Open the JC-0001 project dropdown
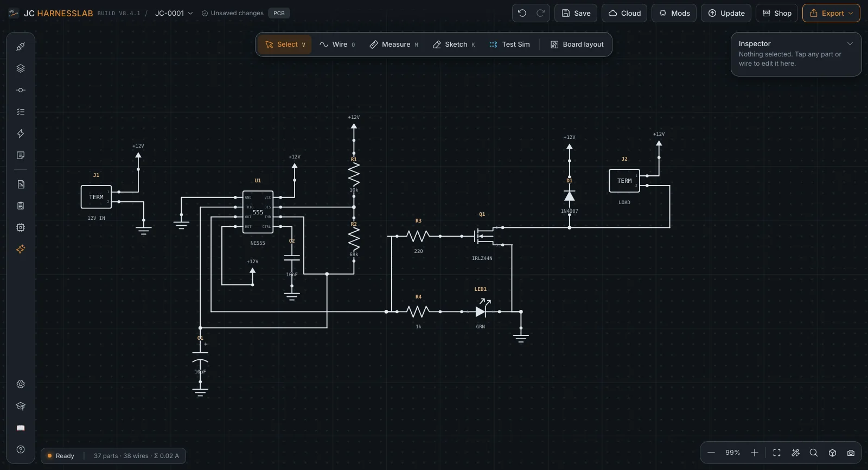Screen dimensions: 868x470 tap(174, 13)
